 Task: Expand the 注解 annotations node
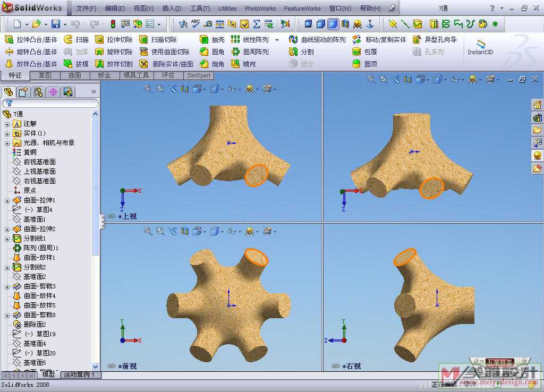(7, 124)
